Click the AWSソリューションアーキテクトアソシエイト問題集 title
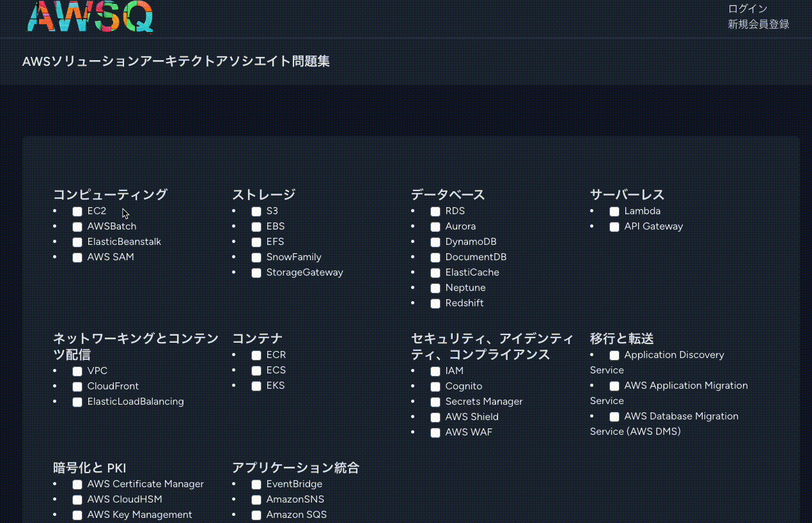Viewport: 812px width, 523px height. [176, 61]
